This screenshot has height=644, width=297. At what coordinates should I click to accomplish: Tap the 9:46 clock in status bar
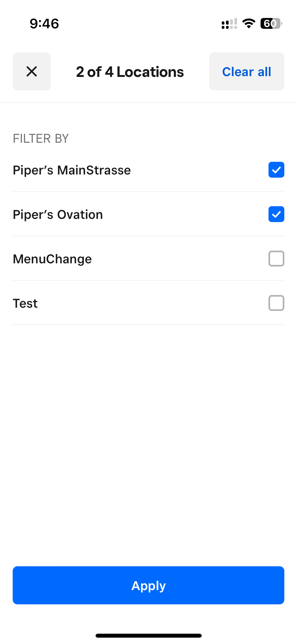click(44, 24)
